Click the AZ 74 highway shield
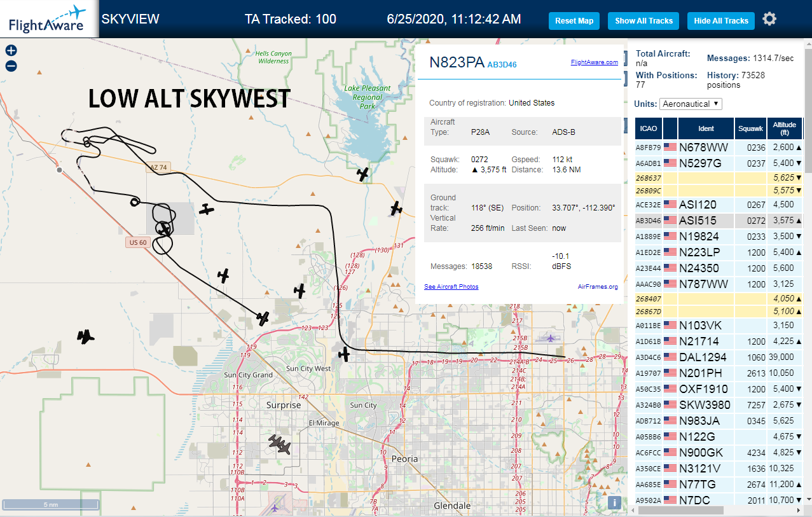This screenshot has width=812, height=517. click(159, 167)
